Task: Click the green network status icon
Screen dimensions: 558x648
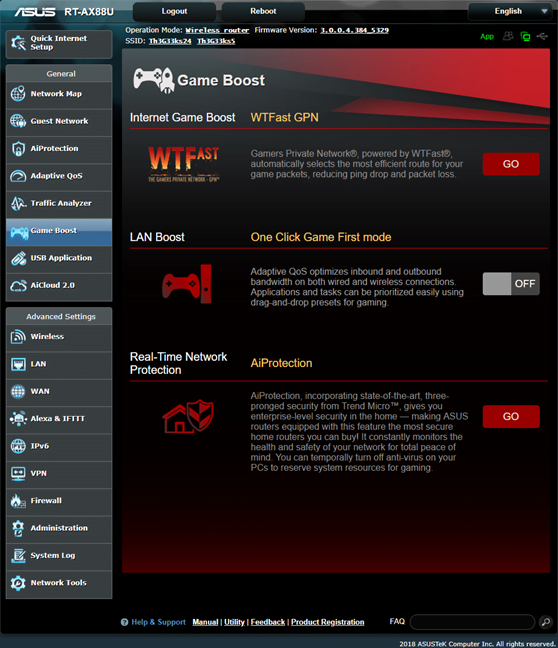Action: [x=525, y=36]
